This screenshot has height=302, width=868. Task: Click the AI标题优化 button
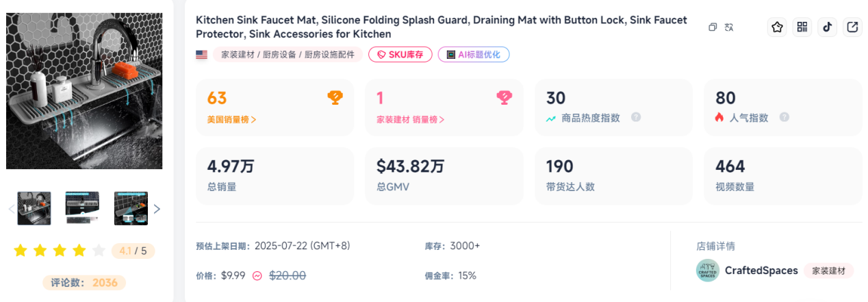coord(474,55)
